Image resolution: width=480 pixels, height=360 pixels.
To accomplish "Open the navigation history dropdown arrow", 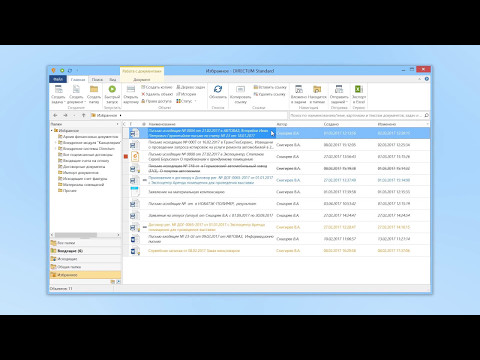I will [x=74, y=115].
